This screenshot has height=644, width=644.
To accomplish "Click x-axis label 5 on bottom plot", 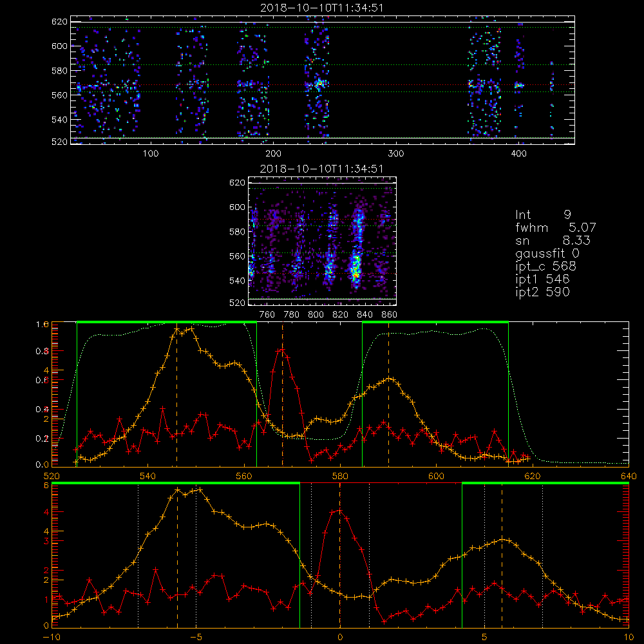I will click(x=484, y=638).
